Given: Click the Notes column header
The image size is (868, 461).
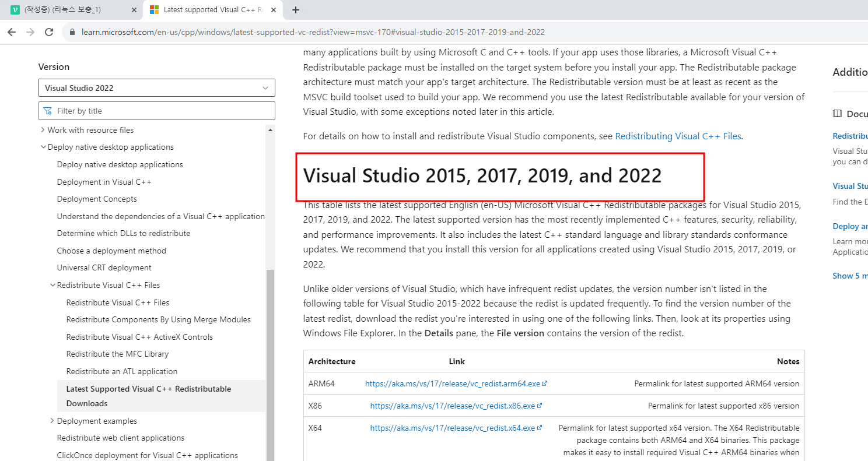Looking at the screenshot, I should click(788, 361).
